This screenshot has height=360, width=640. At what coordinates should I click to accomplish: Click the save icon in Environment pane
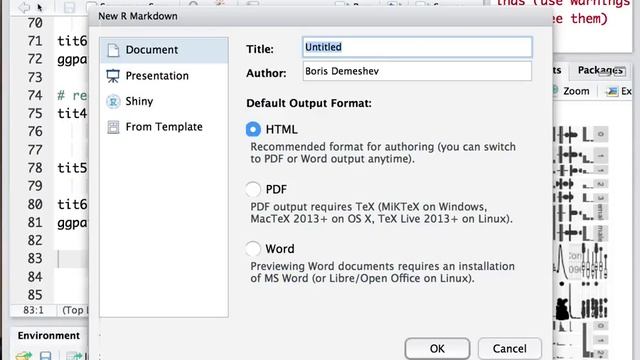(46, 356)
